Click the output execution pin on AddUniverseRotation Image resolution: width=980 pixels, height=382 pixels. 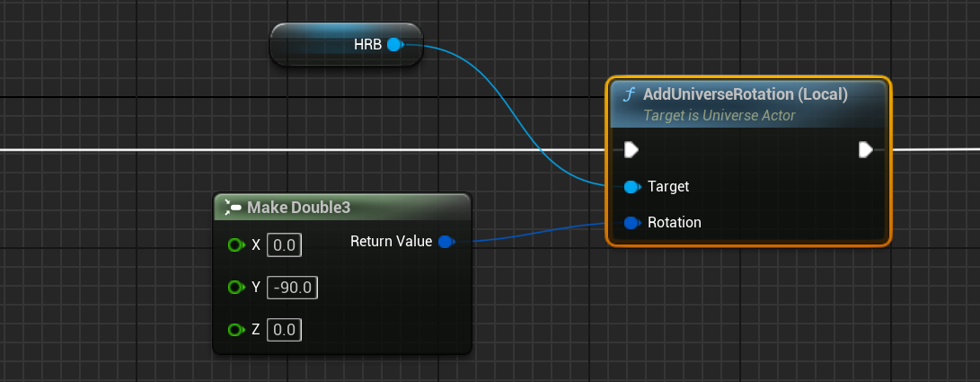(x=865, y=149)
